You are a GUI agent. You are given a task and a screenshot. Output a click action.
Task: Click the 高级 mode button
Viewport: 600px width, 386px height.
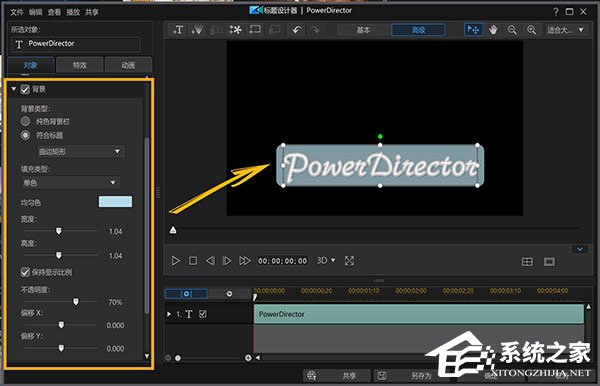(x=418, y=30)
